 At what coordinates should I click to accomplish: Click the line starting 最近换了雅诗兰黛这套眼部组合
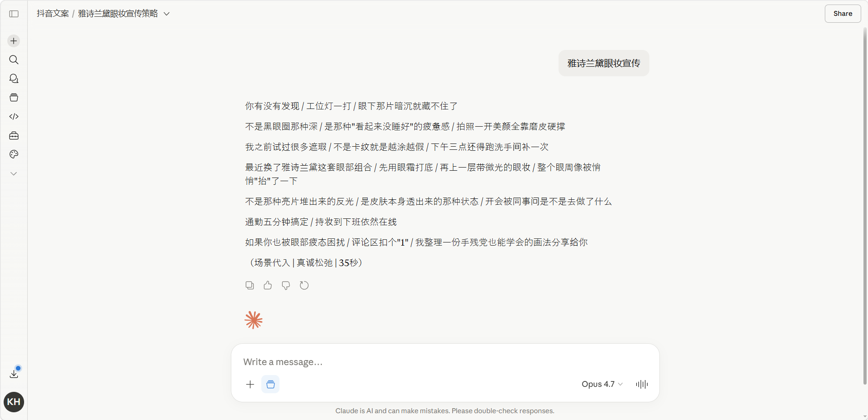coord(423,174)
